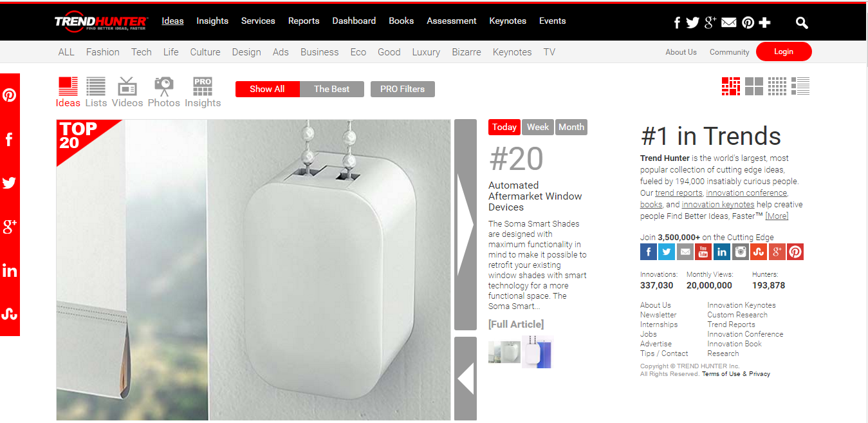This screenshot has height=423, width=868.
Task: Go back with the left arrow panel
Action: pyautogui.click(x=465, y=379)
